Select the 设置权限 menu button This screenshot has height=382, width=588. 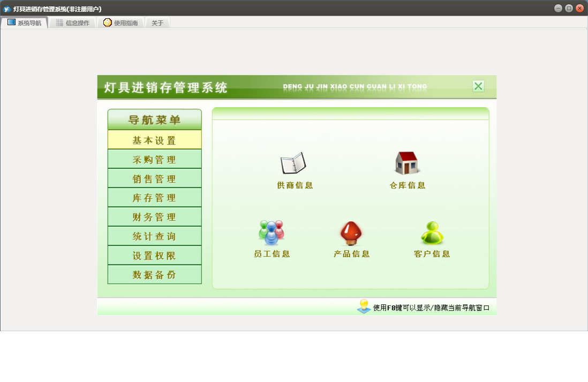click(x=155, y=256)
